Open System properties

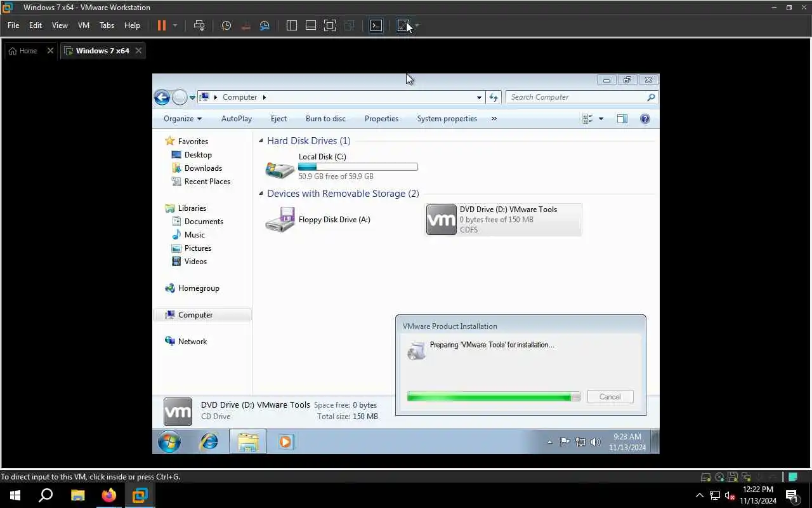(x=447, y=119)
